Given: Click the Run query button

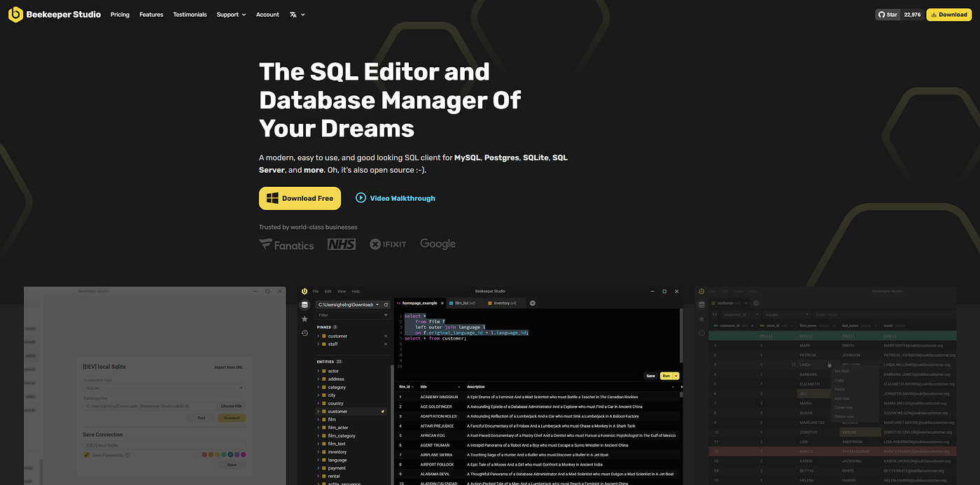Looking at the screenshot, I should point(666,376).
